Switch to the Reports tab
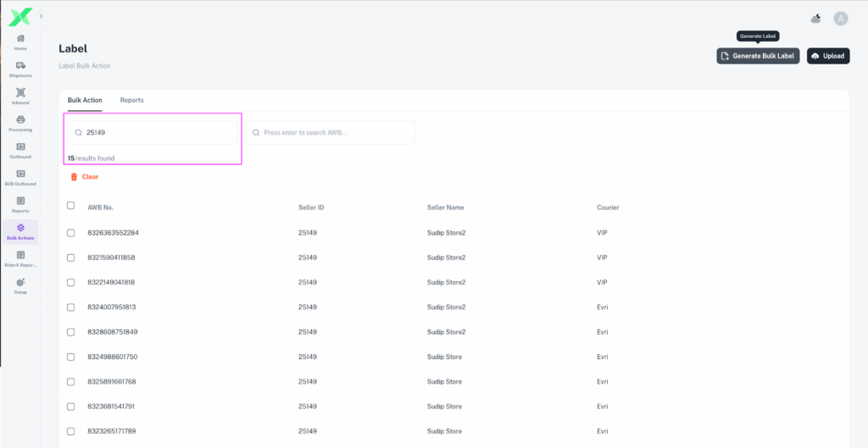Image resolution: width=868 pixels, height=448 pixels. [131, 100]
